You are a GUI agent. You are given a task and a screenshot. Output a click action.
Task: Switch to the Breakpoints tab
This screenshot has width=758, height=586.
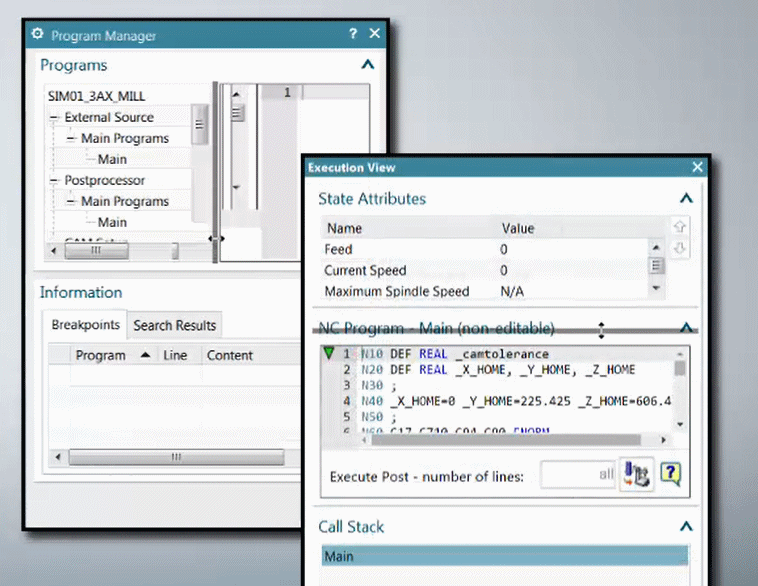pyautogui.click(x=86, y=325)
